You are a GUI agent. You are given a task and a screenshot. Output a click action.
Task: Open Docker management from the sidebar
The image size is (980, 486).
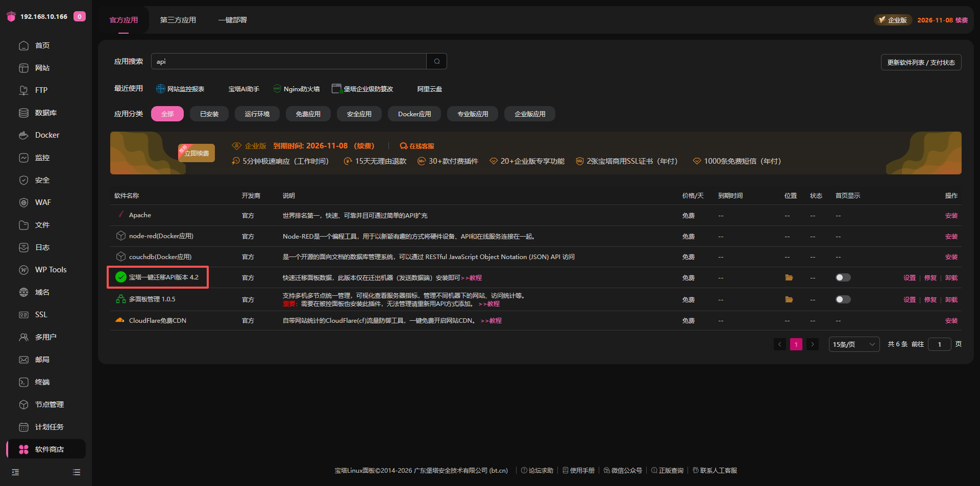[x=45, y=135]
